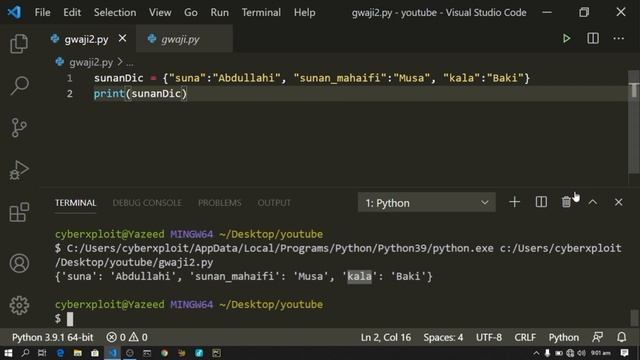Open the Explorer view in the activity bar
This screenshot has width=640, height=360.
tap(19, 43)
